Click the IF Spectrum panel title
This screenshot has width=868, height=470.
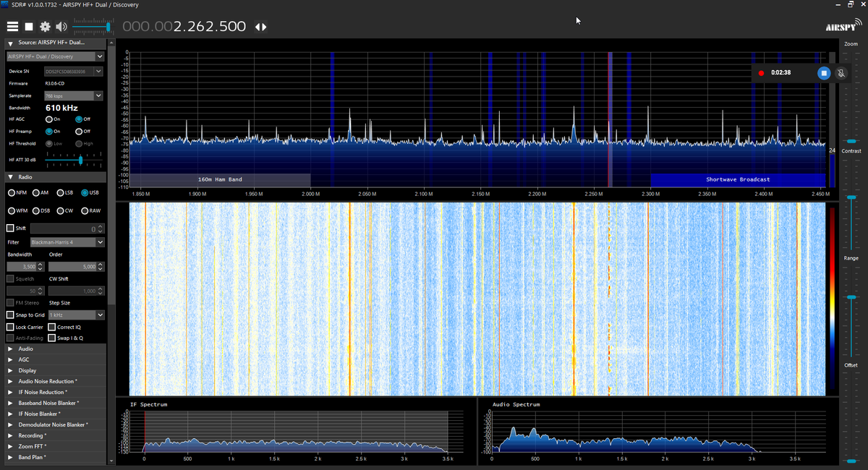click(148, 404)
